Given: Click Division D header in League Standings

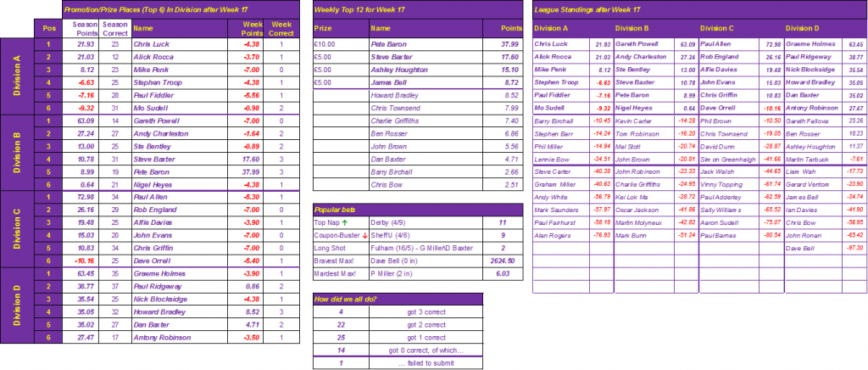Looking at the screenshot, I should coord(803,28).
